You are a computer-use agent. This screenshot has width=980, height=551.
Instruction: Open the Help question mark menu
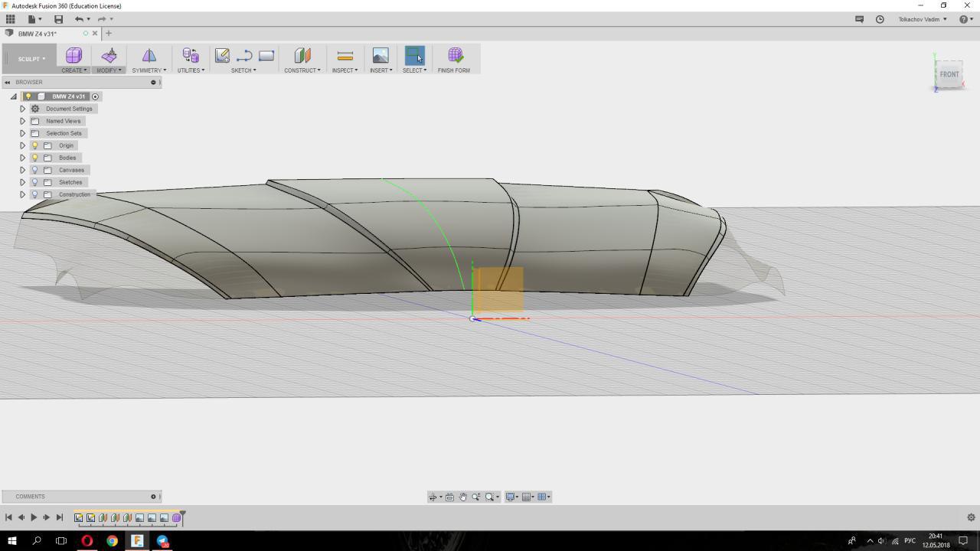pyautogui.click(x=966, y=19)
